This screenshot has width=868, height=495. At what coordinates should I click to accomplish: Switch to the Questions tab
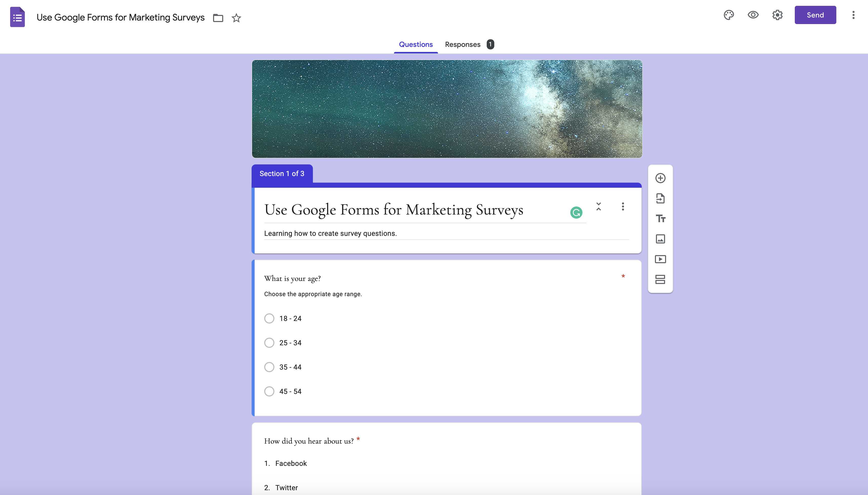click(416, 45)
